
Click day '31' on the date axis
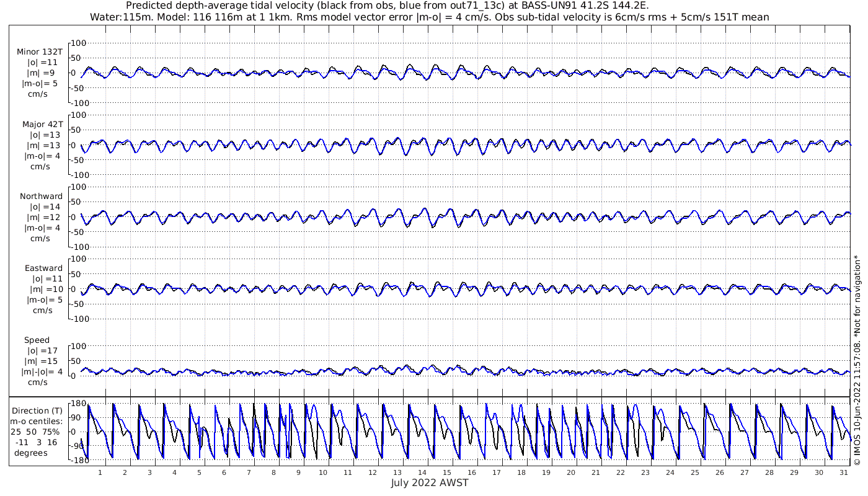point(843,472)
